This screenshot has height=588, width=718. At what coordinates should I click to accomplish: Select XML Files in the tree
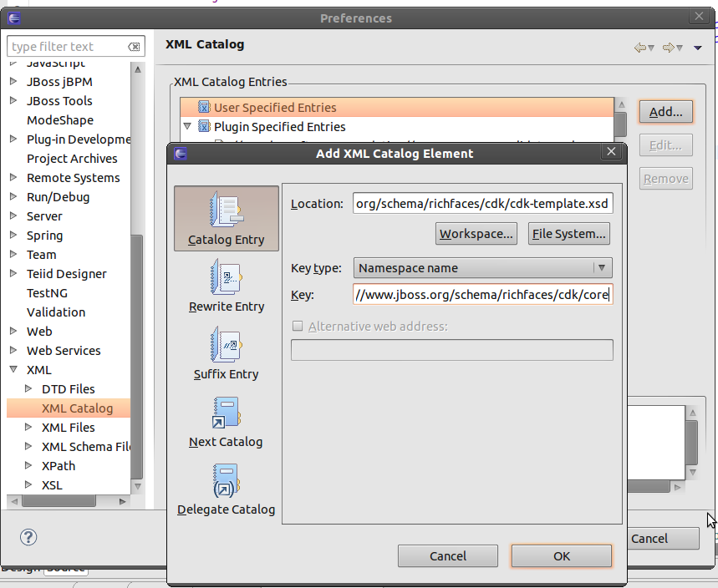point(69,428)
